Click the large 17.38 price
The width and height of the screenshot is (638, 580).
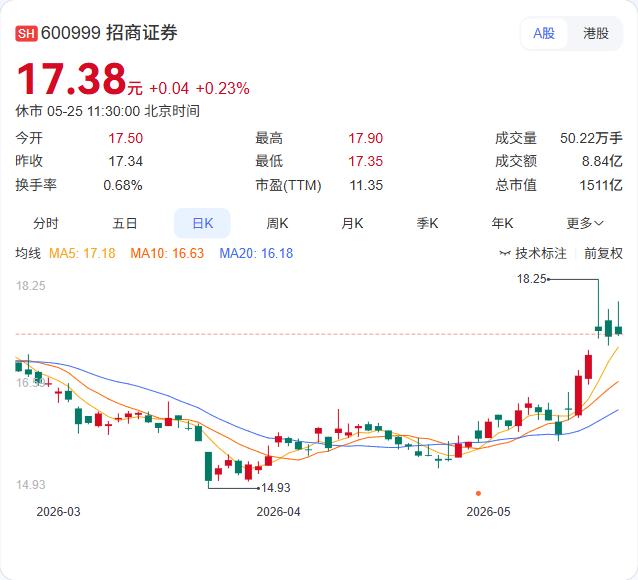pos(72,79)
